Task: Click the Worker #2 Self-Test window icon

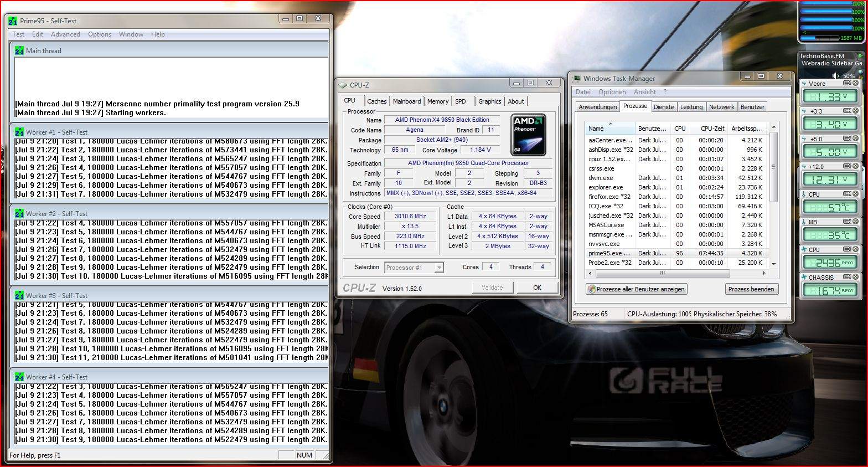Action: pyautogui.click(x=19, y=213)
